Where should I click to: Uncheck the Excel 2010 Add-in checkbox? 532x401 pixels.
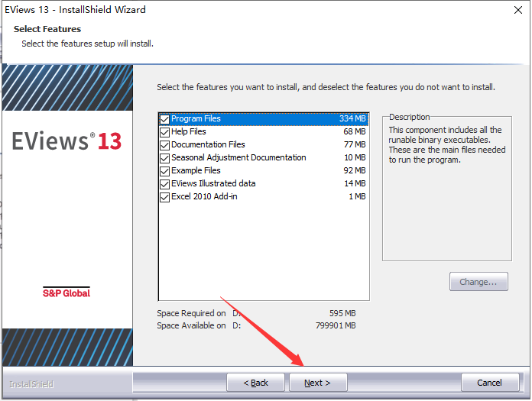click(164, 197)
